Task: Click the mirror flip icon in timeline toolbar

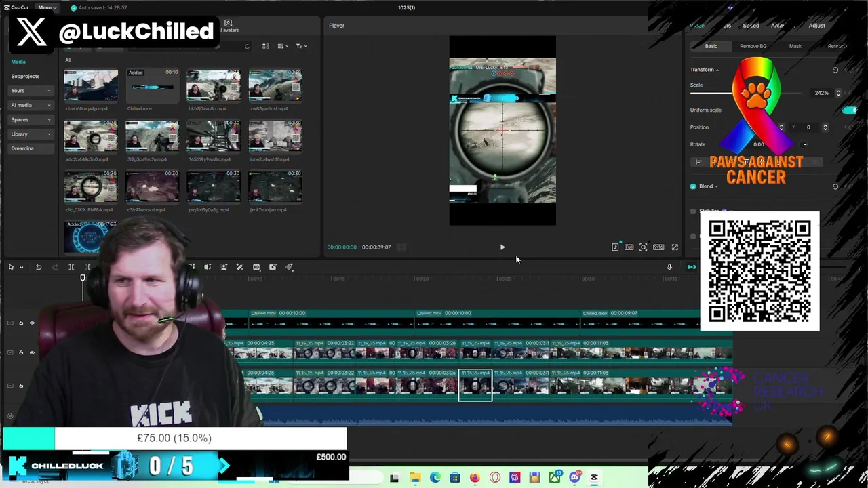Action: [x=208, y=267]
